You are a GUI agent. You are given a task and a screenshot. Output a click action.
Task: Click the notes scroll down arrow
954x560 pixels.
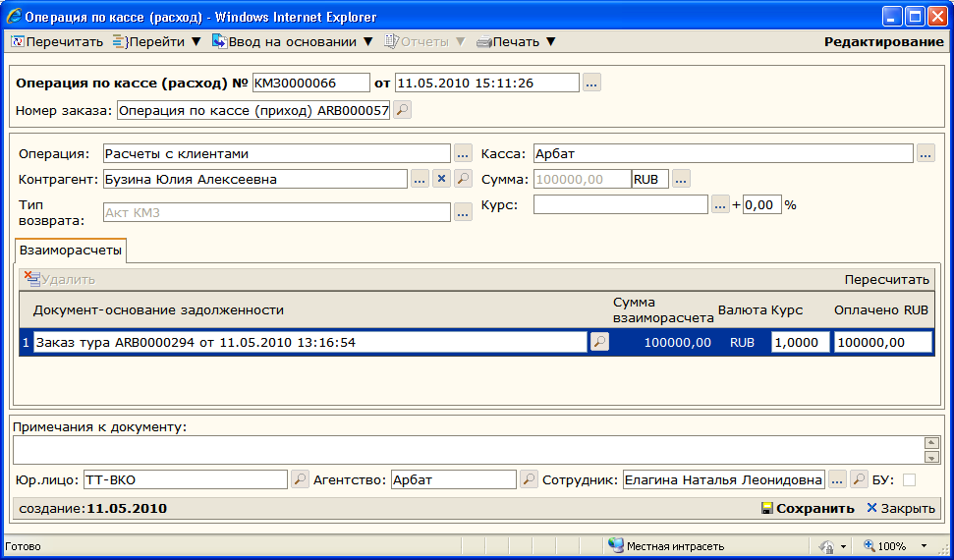[931, 457]
